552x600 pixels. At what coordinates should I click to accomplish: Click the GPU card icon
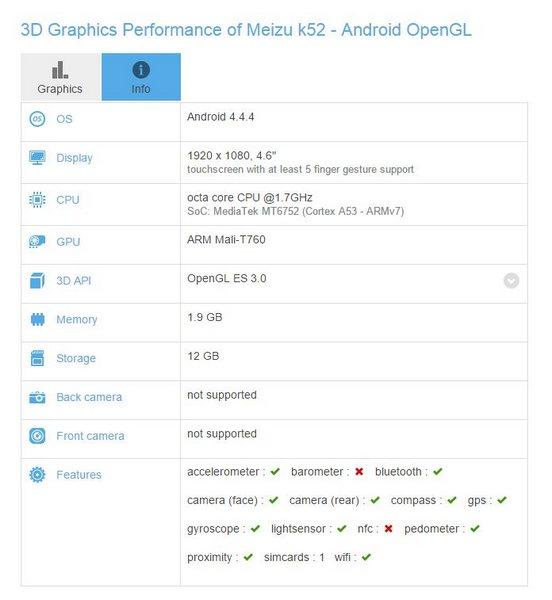click(37, 242)
